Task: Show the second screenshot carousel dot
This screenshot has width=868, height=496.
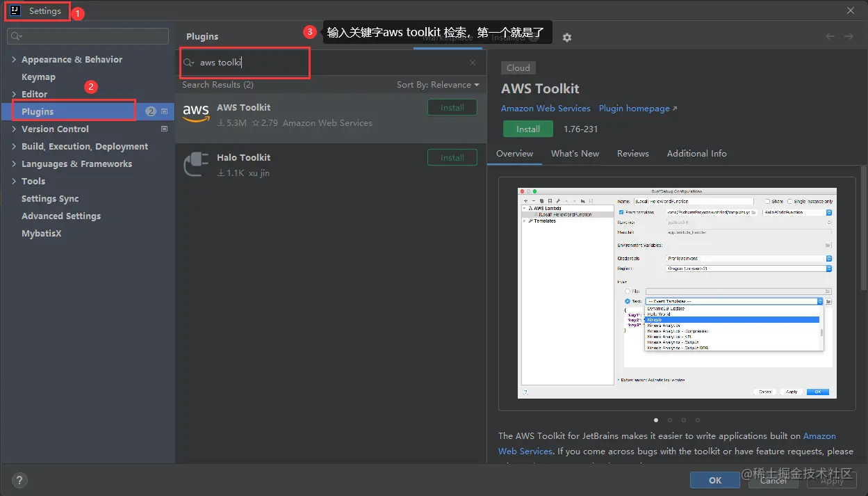Action: 670,420
